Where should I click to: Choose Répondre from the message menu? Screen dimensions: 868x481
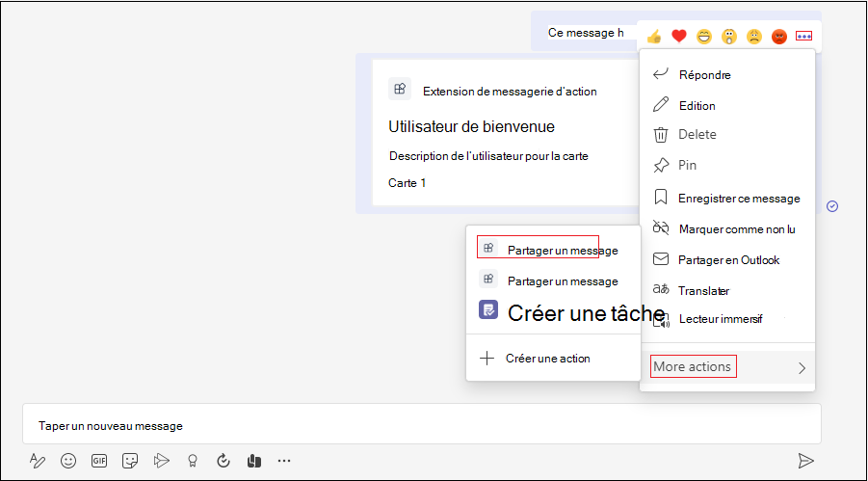726,74
